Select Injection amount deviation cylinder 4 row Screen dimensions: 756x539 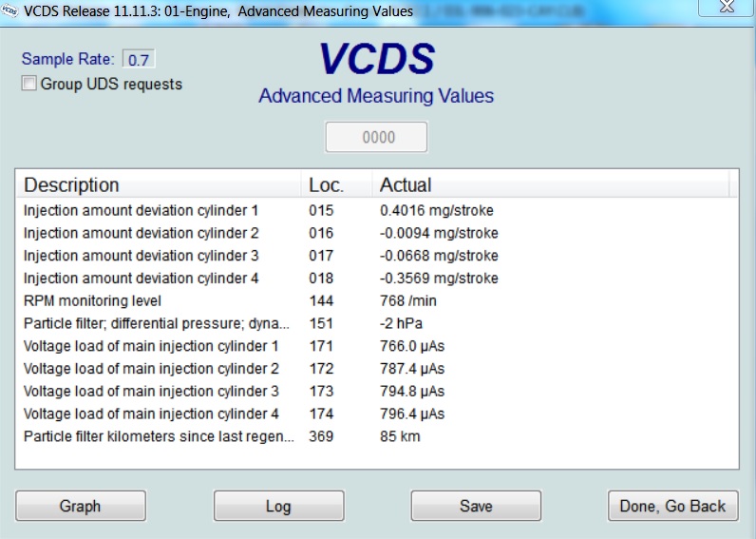[x=141, y=279]
